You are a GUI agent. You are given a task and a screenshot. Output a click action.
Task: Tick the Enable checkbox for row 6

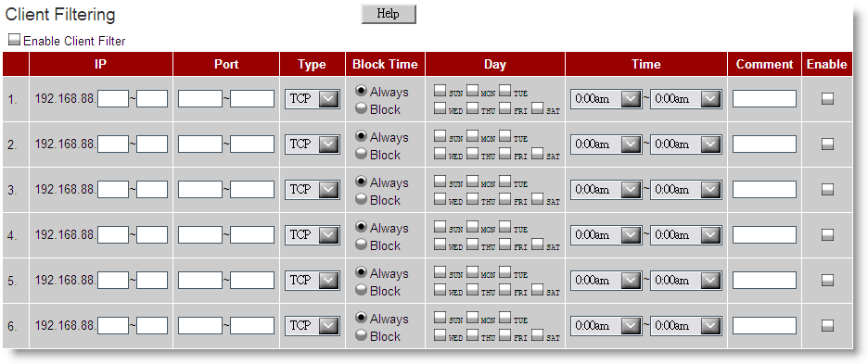(x=827, y=326)
